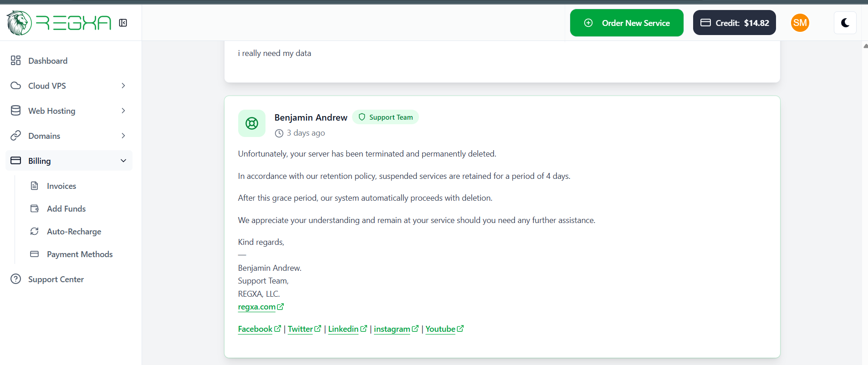Click 'Unfortunately, your server has been terminated' line
Viewport: 868px width, 365px height.
367,154
